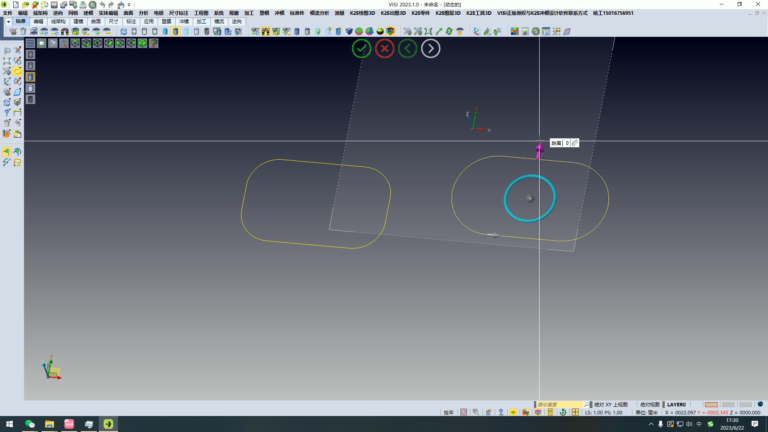This screenshot has width=768, height=432.
Task: Click the last view toolbar icon with red marks
Action: 153,43
